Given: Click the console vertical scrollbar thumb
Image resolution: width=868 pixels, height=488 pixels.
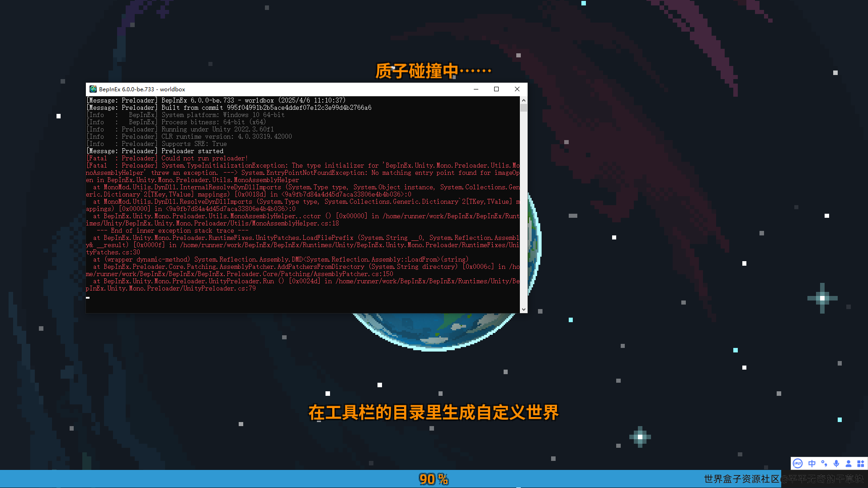Looking at the screenshot, I should tap(524, 108).
